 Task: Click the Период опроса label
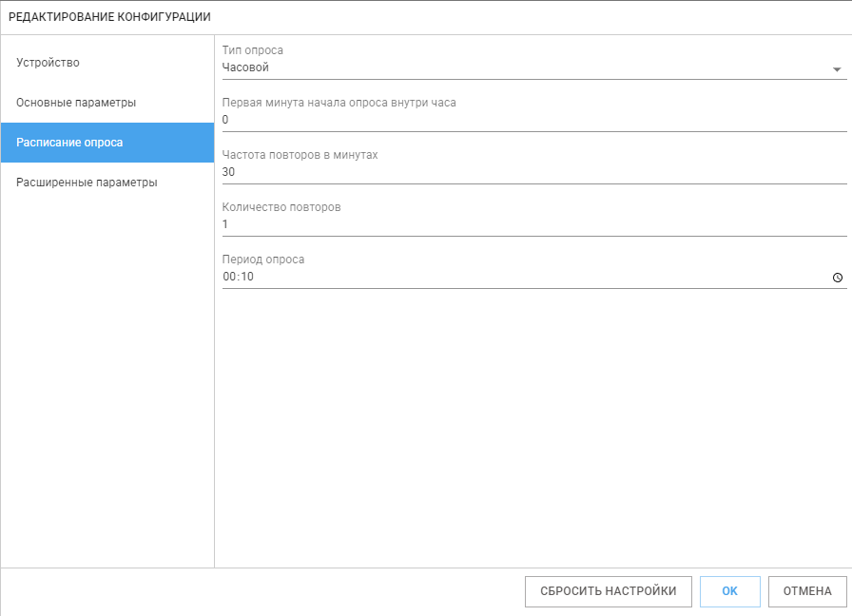tap(263, 260)
